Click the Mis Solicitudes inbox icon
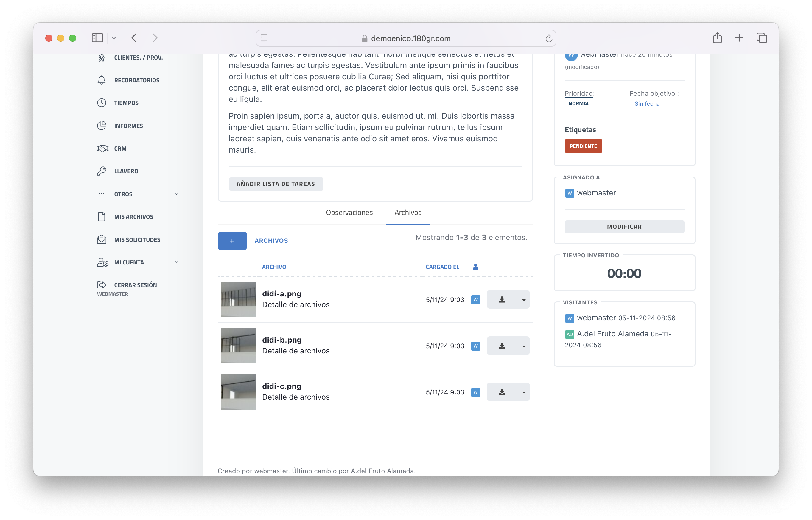Image resolution: width=812 pixels, height=520 pixels. tap(102, 240)
